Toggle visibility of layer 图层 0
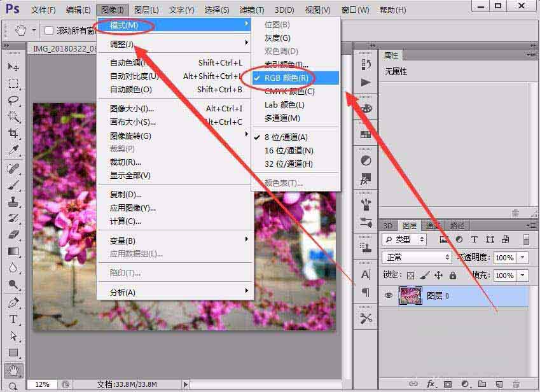Viewport: 540px width, 392px height. point(388,295)
